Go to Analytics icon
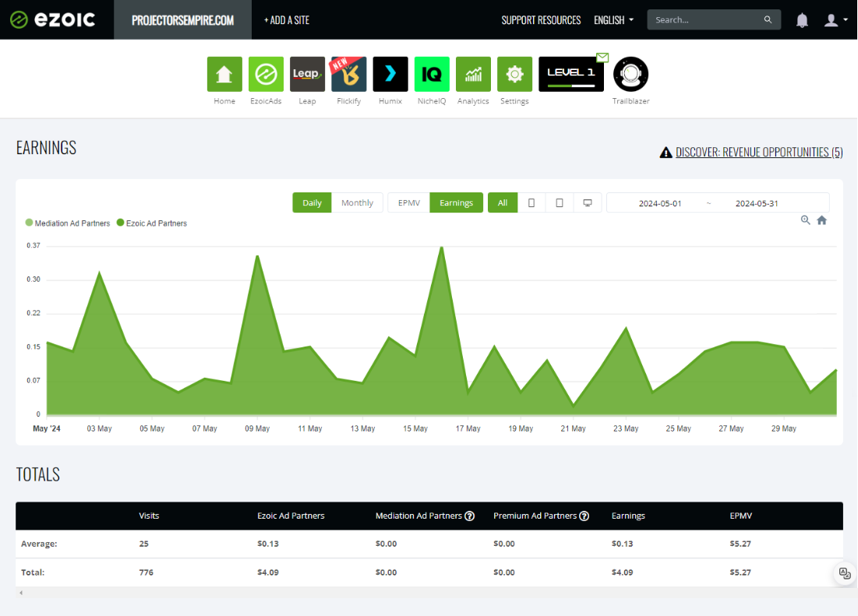 point(473,74)
